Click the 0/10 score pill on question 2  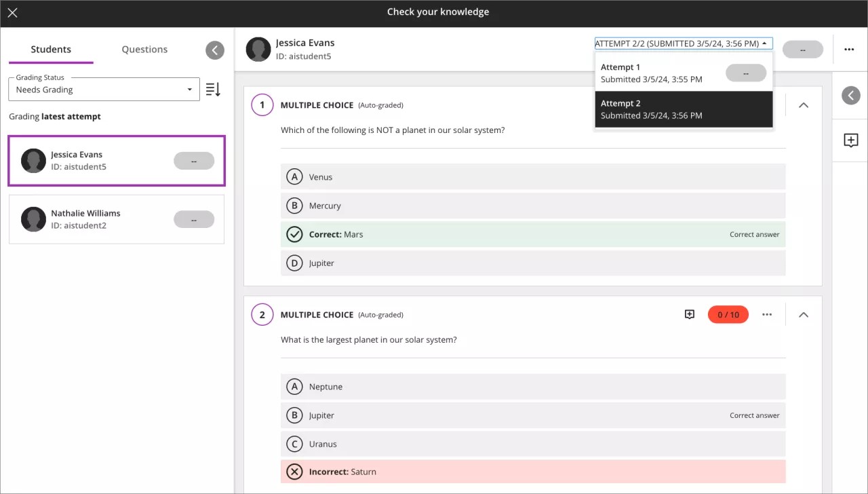(728, 314)
